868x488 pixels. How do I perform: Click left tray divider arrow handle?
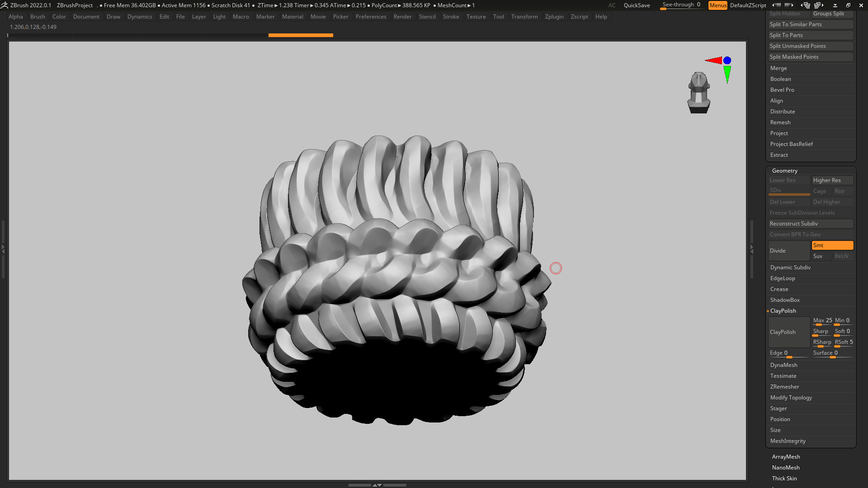pyautogui.click(x=3, y=249)
